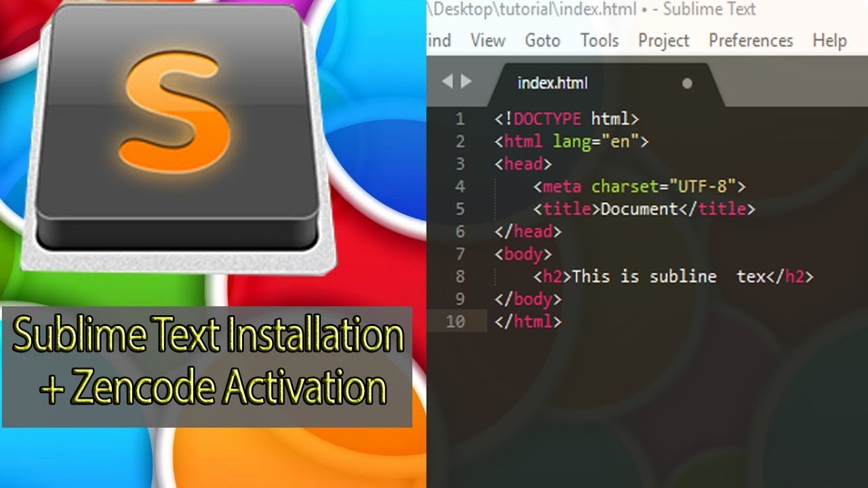Screen dimensions: 868x488
Task: Click the closing head tag on line 6
Action: (528, 231)
